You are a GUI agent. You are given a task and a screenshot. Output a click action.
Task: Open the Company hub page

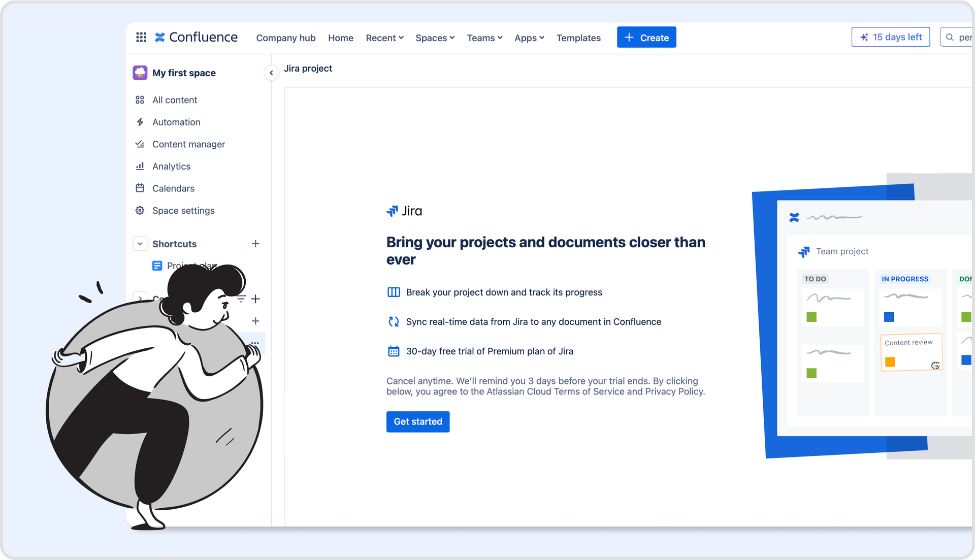(x=286, y=38)
